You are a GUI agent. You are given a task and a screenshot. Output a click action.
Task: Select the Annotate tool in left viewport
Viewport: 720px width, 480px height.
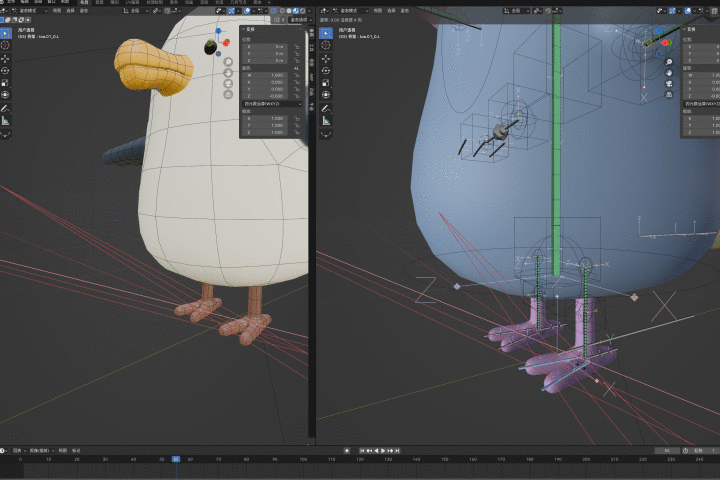tap(6, 109)
